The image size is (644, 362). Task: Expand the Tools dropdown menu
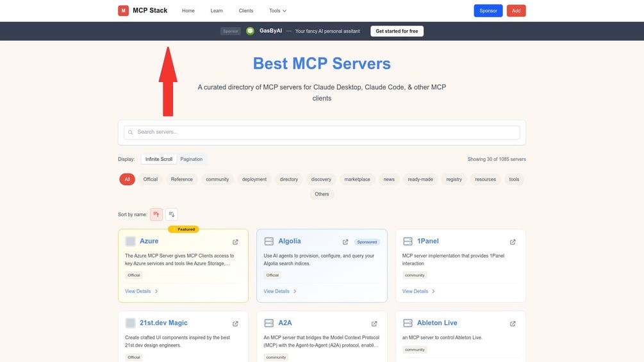point(277,11)
